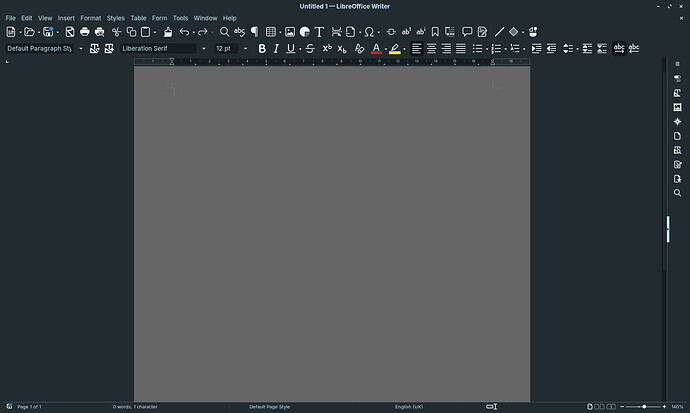Toggle the Show Draw Functions icon

click(533, 32)
